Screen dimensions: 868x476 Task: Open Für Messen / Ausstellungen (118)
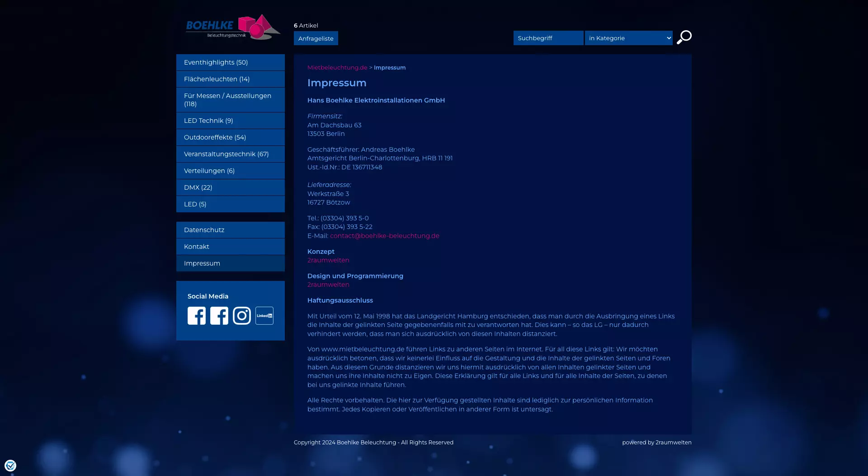[231, 100]
